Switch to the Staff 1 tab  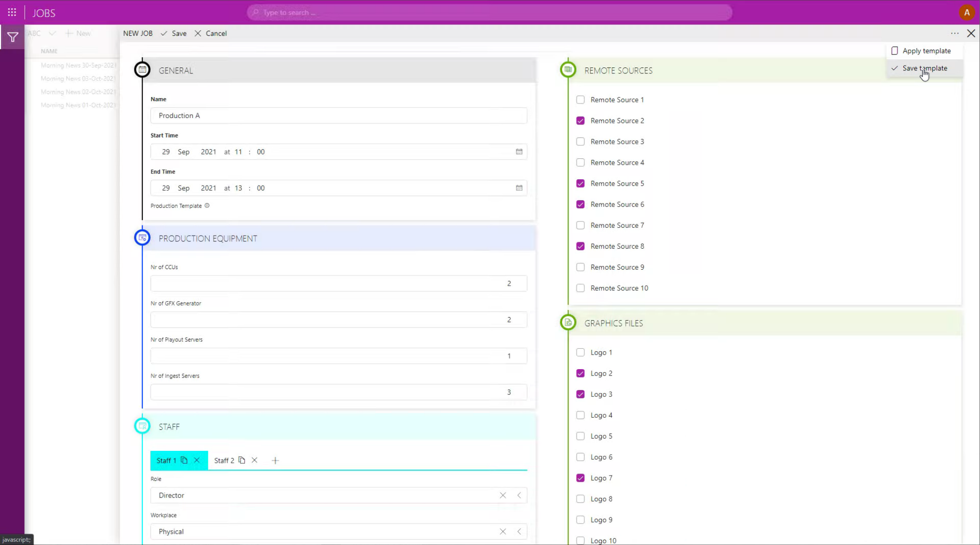166,460
